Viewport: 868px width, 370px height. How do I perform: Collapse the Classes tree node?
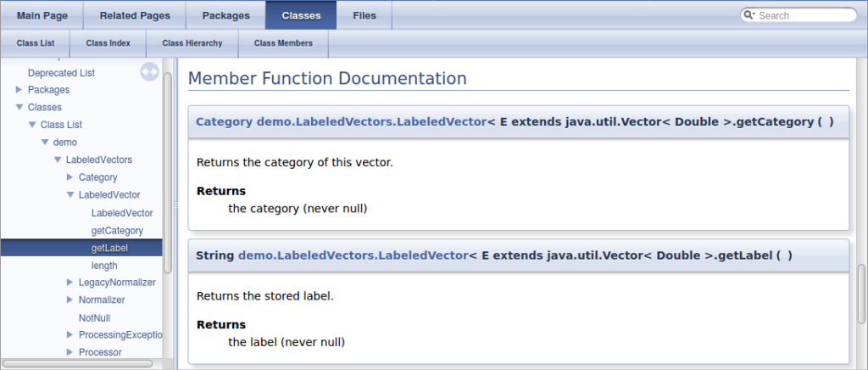[x=19, y=107]
